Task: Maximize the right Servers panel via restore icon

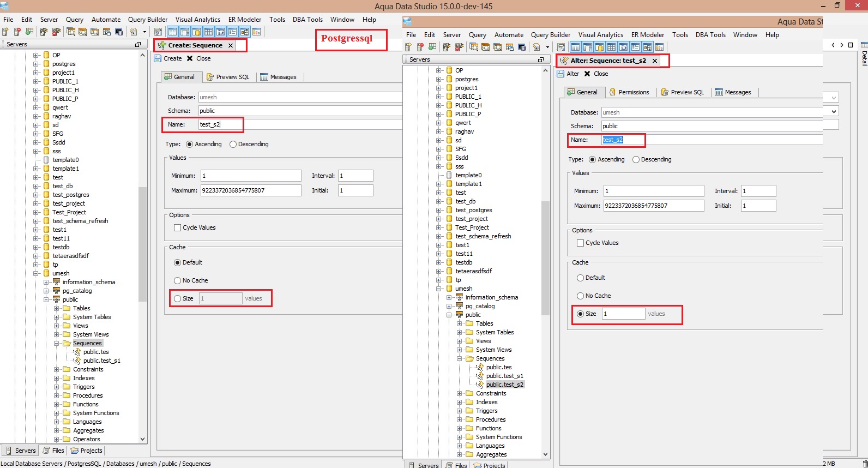Action: click(x=541, y=59)
